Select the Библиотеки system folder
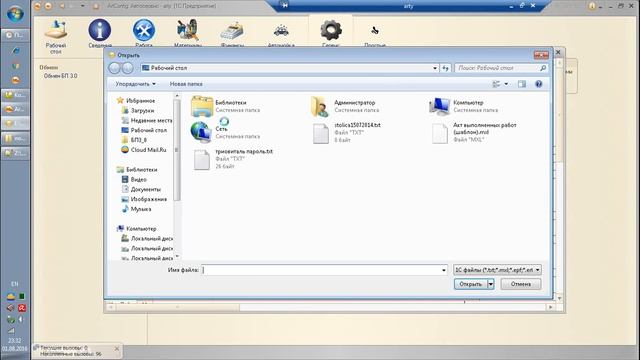The width and height of the screenshot is (640, 360). pos(225,106)
